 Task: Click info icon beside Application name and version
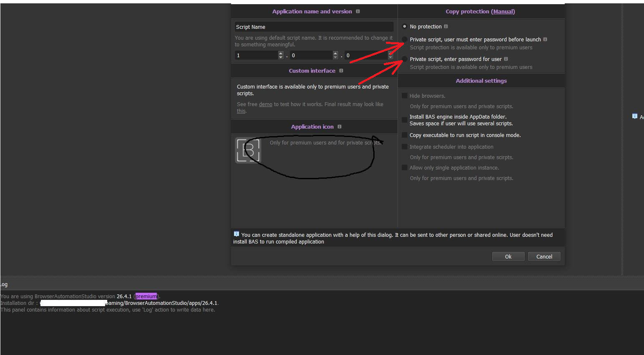(x=358, y=11)
